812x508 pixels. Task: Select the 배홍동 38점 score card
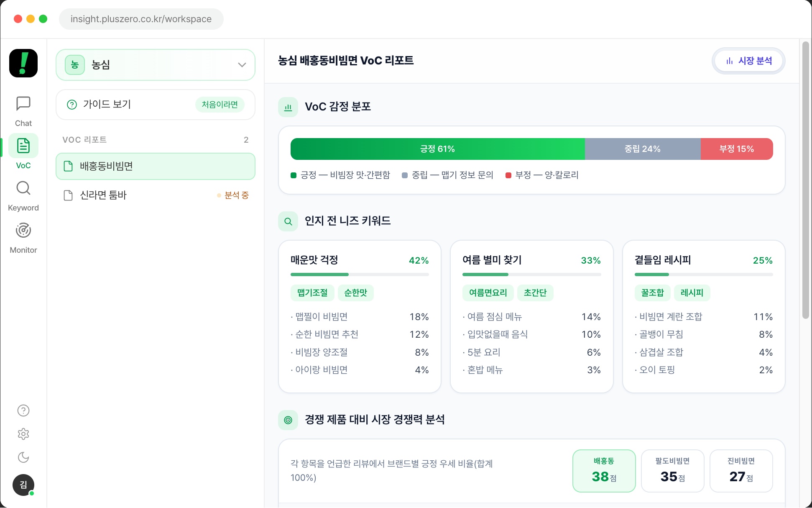(x=604, y=471)
